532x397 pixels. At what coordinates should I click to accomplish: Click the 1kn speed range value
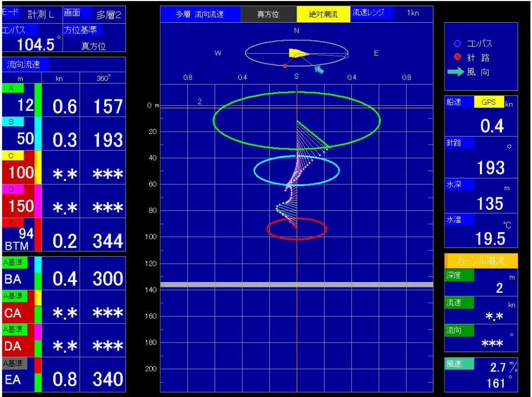(x=413, y=13)
